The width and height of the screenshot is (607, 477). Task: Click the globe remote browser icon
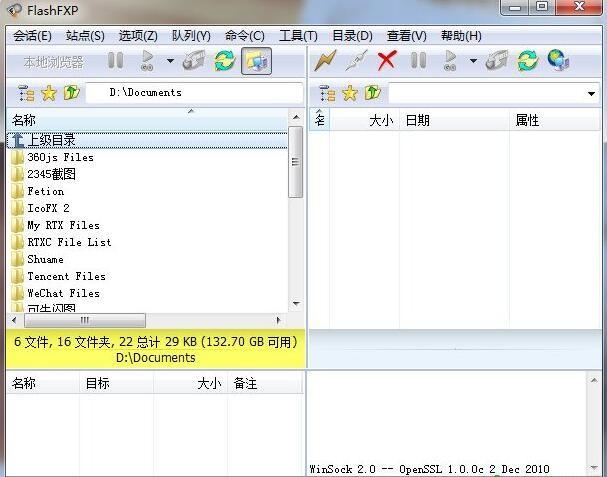[x=558, y=60]
